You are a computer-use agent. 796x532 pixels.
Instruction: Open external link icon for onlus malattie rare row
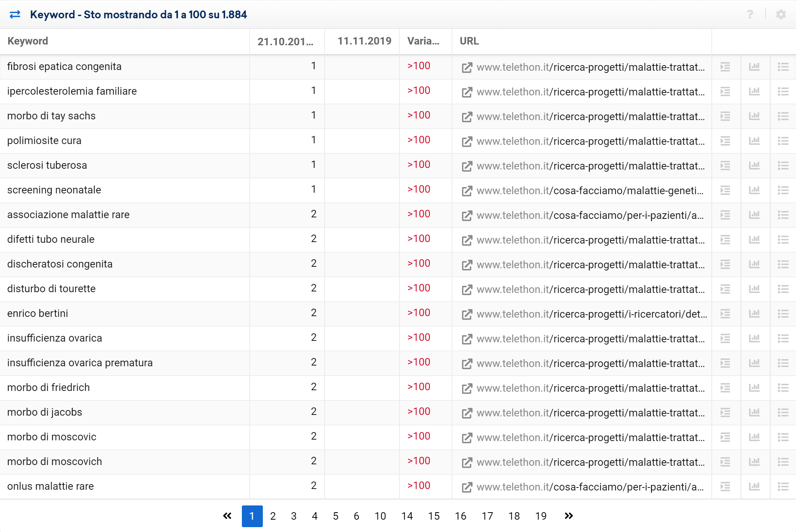(x=467, y=487)
